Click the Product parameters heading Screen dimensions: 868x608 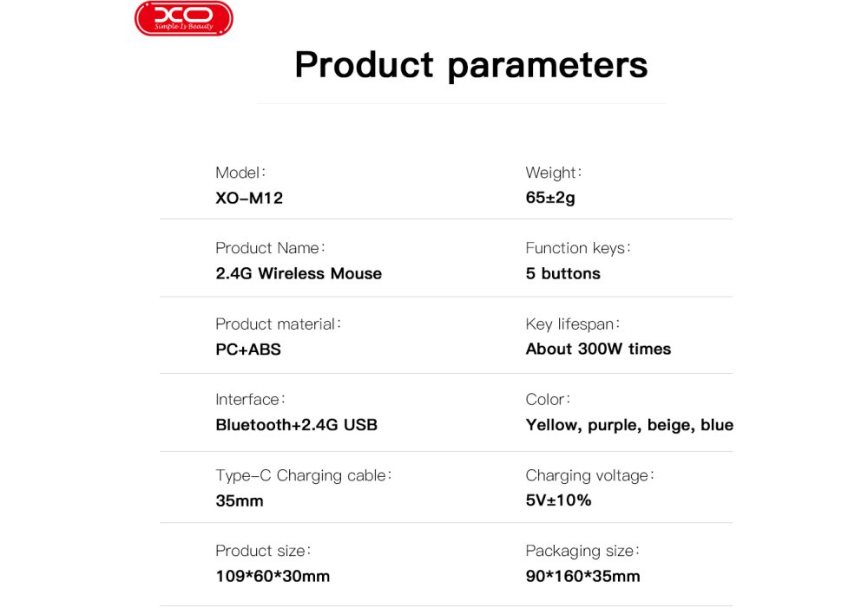coord(470,65)
